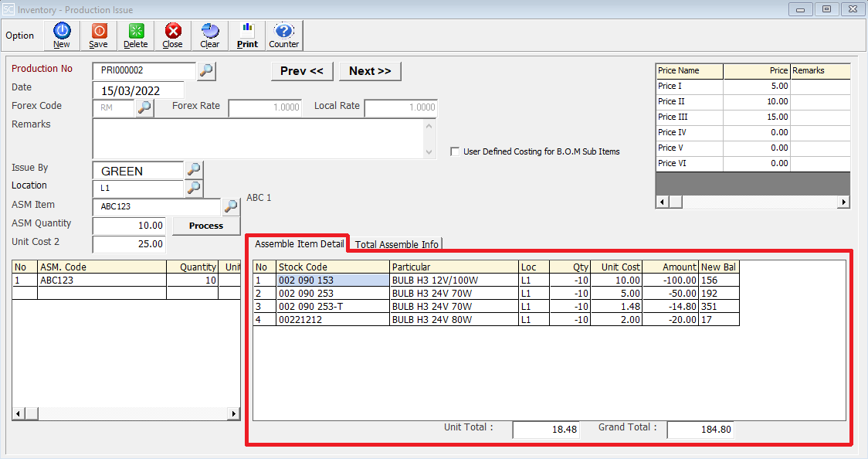Click the Grand Total field 184.80
This screenshot has height=459, width=868.
[700, 429]
